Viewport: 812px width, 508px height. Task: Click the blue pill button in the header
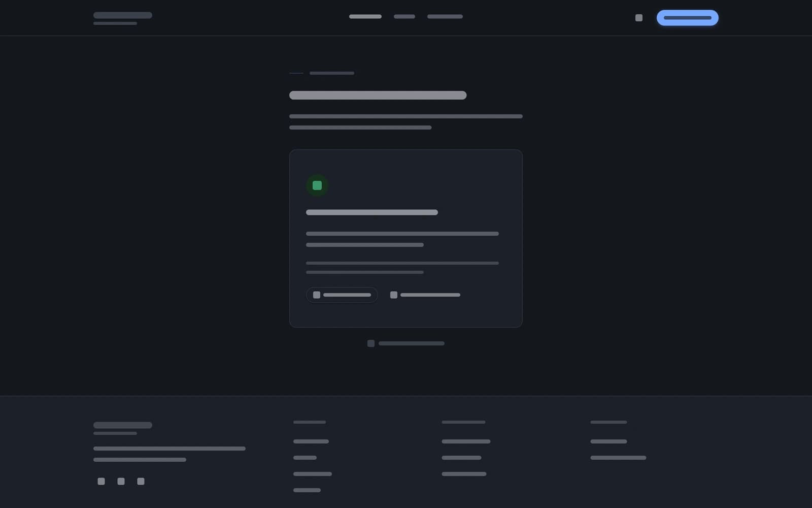click(687, 18)
